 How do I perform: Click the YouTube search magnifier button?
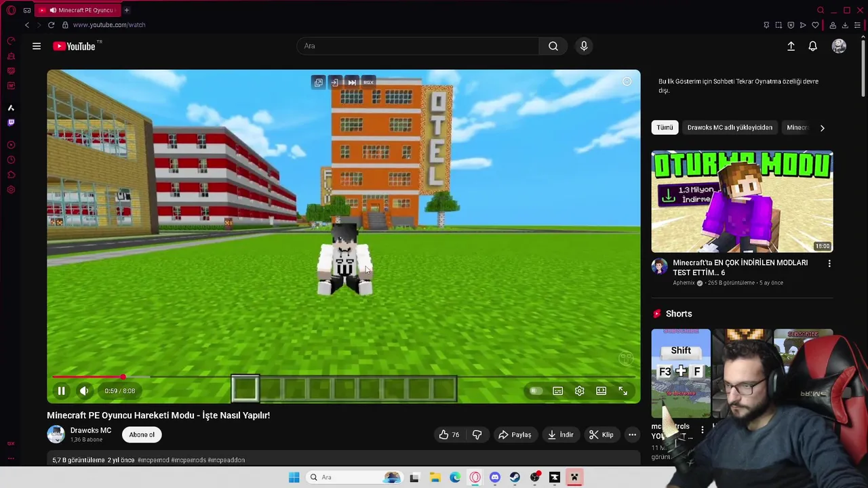pyautogui.click(x=553, y=46)
